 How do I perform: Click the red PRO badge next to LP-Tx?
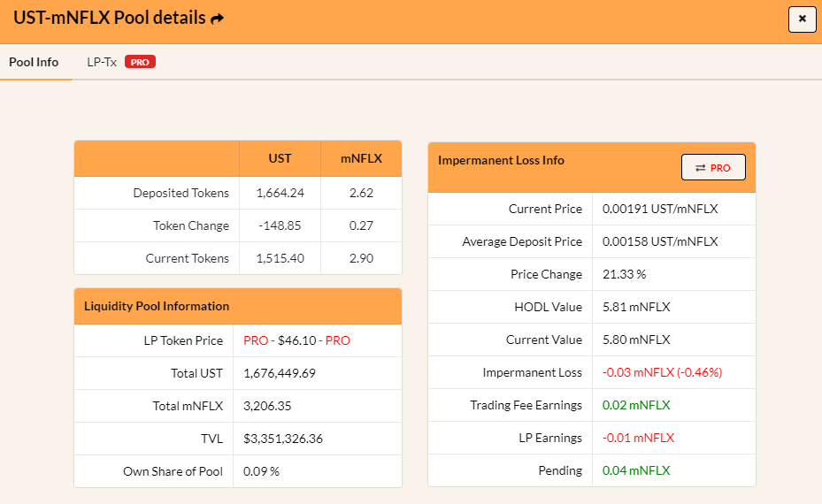pos(140,62)
